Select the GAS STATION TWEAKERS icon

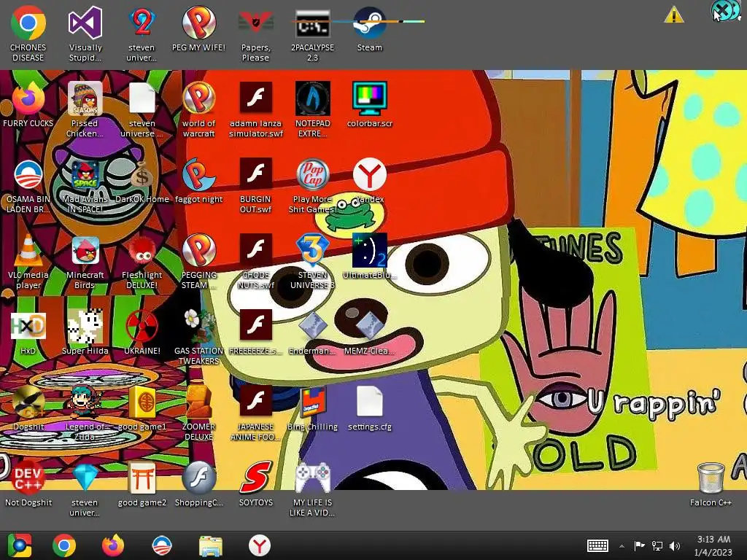pyautogui.click(x=198, y=326)
